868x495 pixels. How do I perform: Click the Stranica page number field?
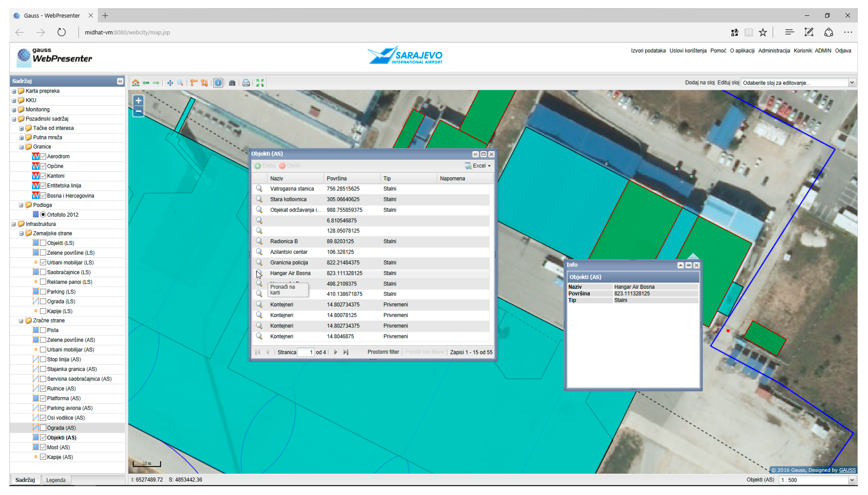click(x=305, y=352)
